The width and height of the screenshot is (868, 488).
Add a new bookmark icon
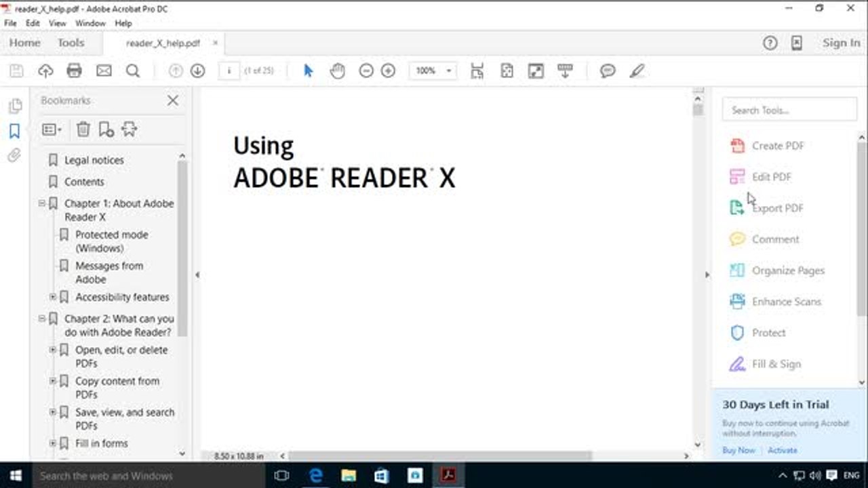[x=106, y=129]
